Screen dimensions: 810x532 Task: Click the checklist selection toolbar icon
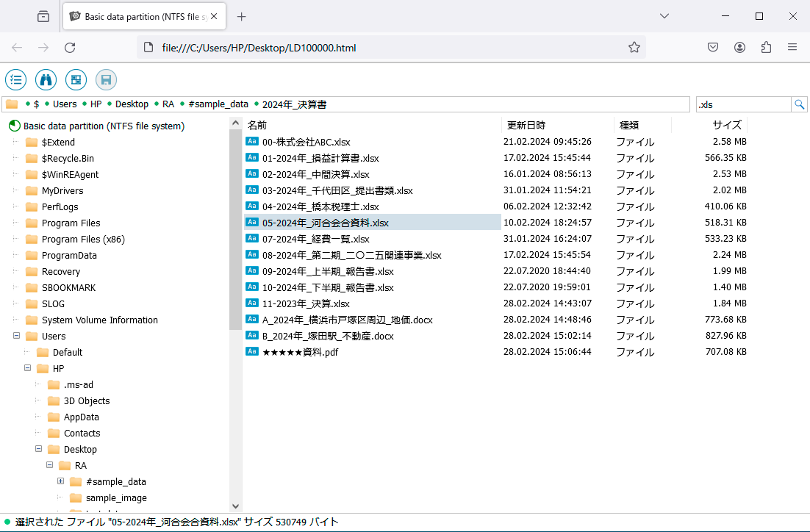point(16,80)
